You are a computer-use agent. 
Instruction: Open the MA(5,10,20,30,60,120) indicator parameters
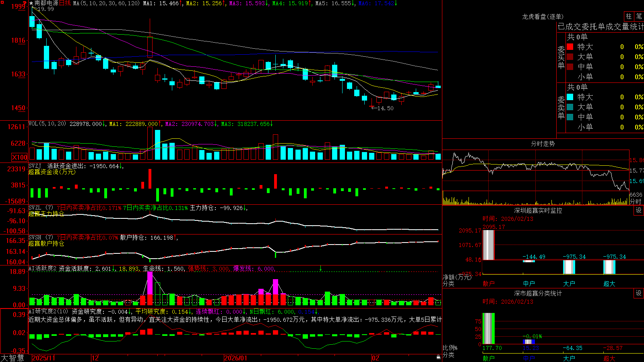click(x=106, y=3)
